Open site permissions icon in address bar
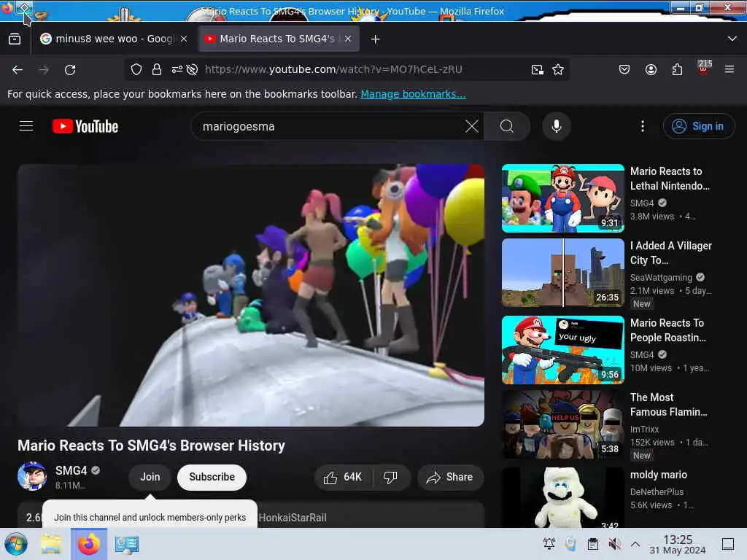 tap(177, 69)
